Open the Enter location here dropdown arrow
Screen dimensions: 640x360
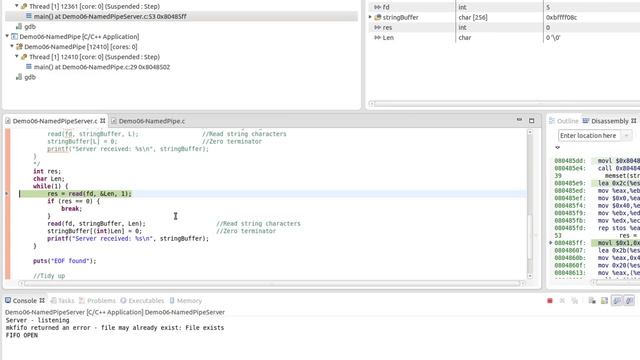click(x=627, y=136)
